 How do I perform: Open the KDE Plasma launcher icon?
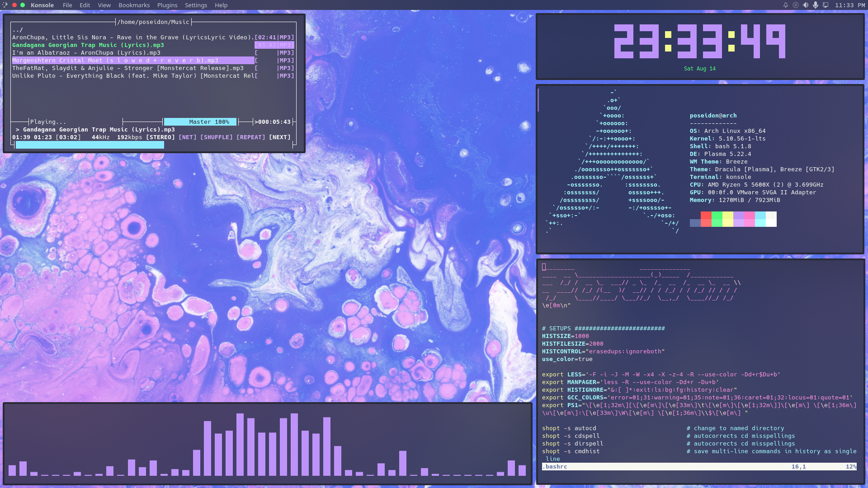tap(5, 5)
